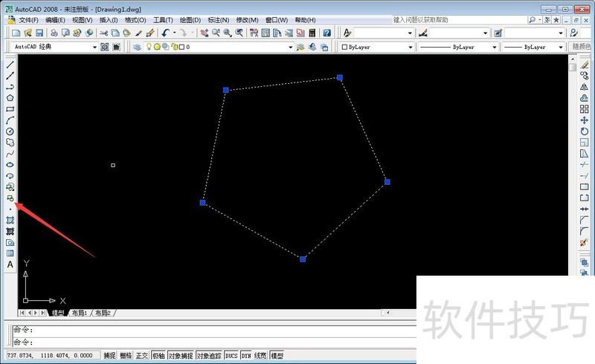The width and height of the screenshot is (595, 364).
Task: Select the Ellipse tool
Action: (x=10, y=165)
